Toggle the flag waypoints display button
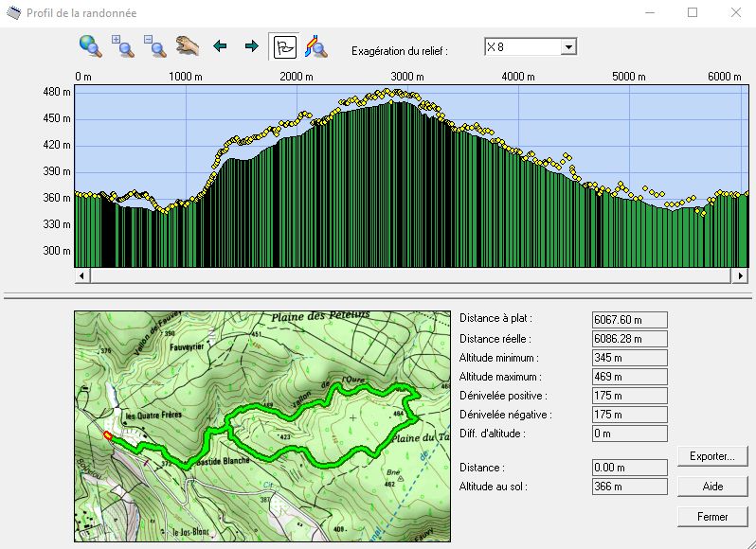The image size is (756, 549). click(x=284, y=46)
